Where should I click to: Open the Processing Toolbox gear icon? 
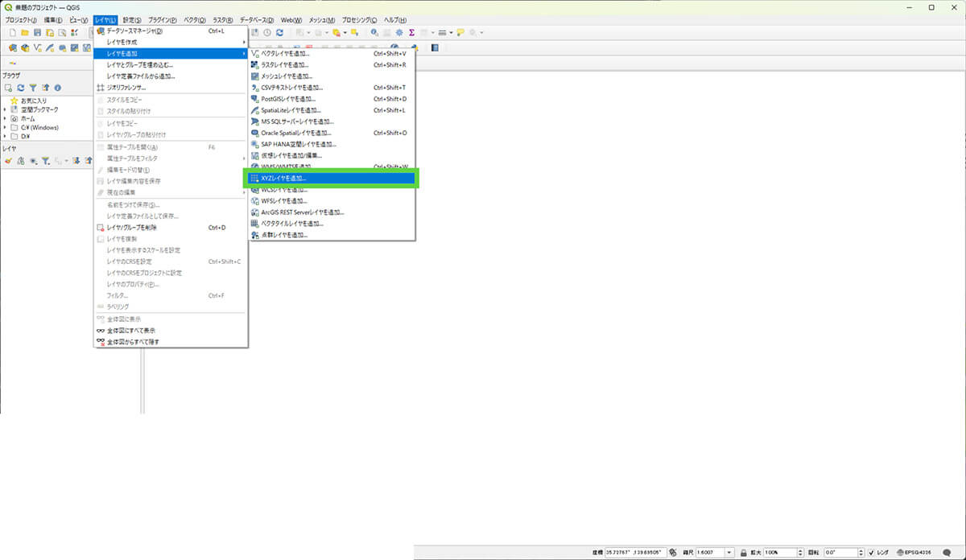point(399,33)
